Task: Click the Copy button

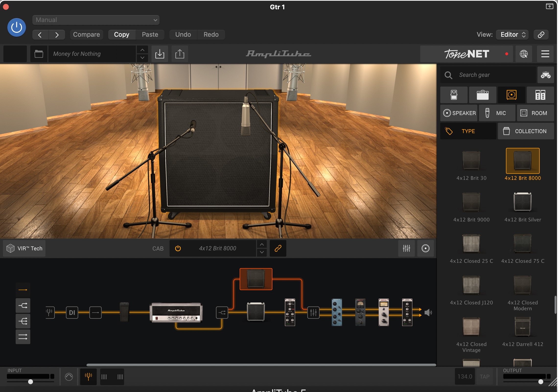Action: point(122,35)
